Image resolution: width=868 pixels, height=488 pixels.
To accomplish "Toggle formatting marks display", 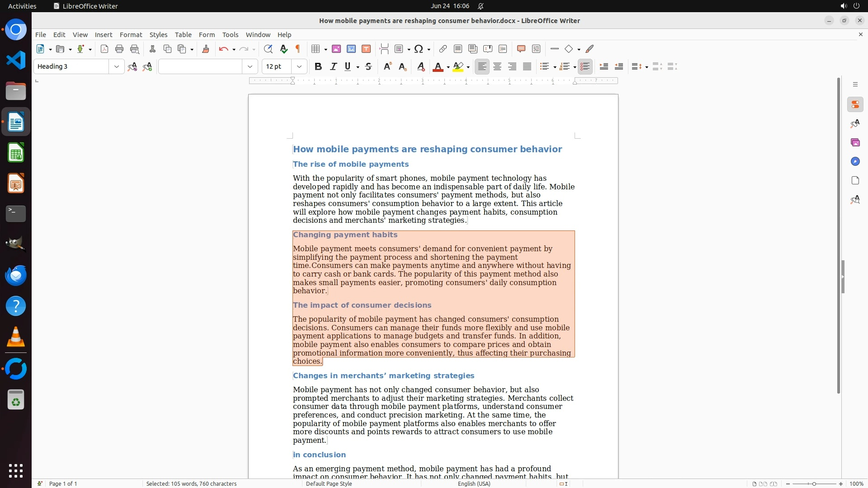I will point(298,49).
